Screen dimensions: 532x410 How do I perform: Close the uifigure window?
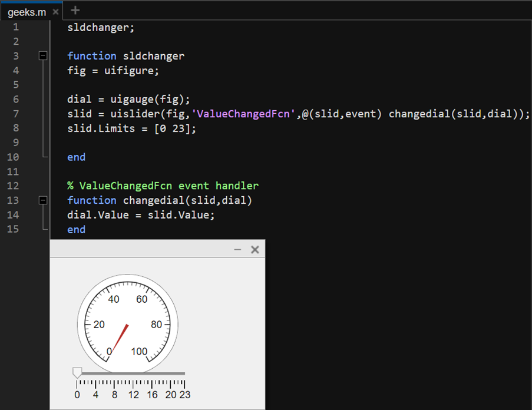[x=255, y=250]
